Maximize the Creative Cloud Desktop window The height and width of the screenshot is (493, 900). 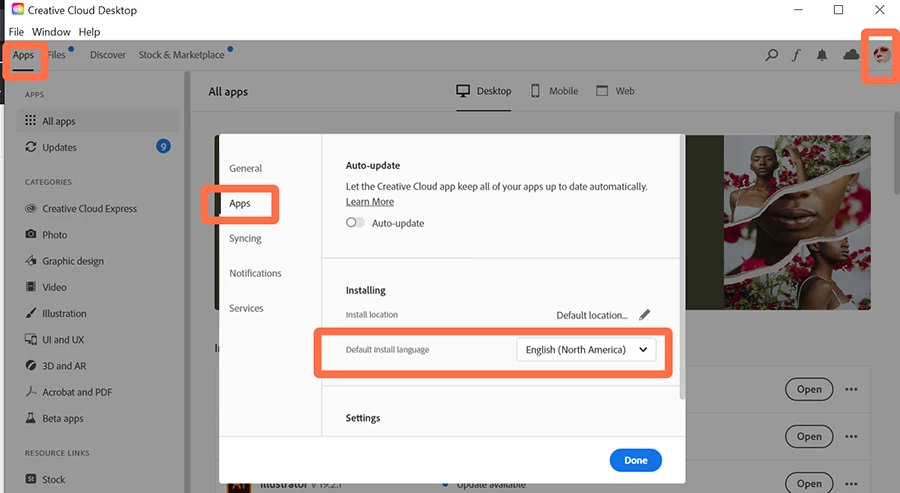coord(839,10)
